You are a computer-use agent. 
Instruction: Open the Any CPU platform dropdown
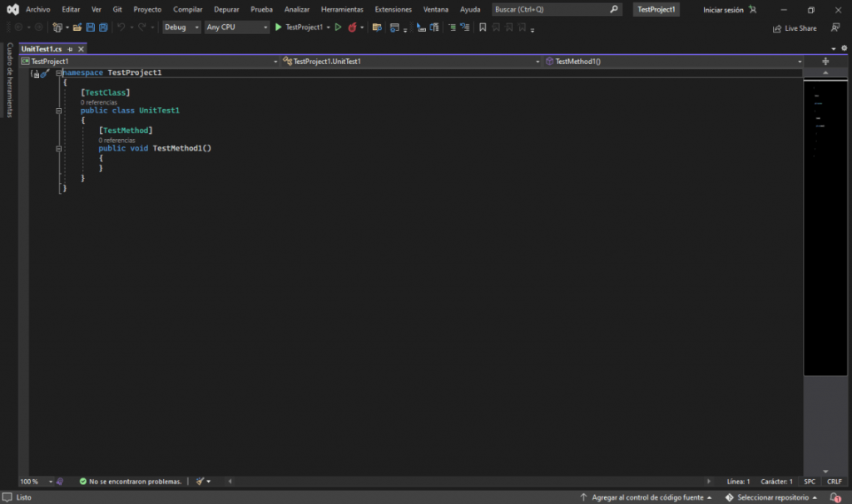(x=237, y=27)
